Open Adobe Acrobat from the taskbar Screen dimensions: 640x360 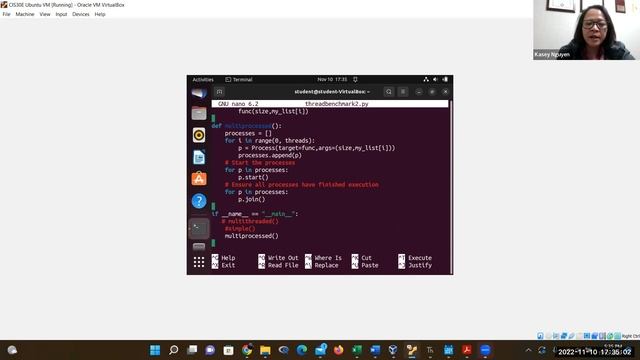coord(467,350)
